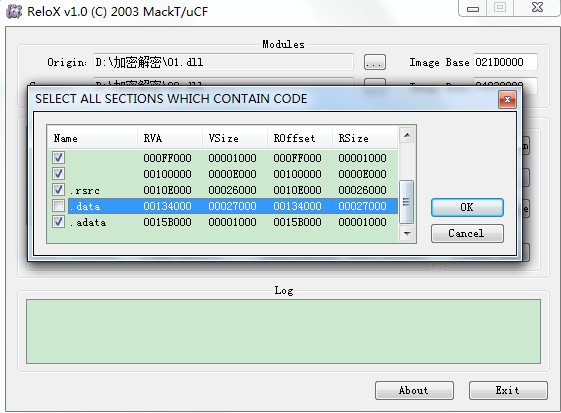Select the .data row RVA 00134000
The image size is (561, 413).
[x=167, y=206]
